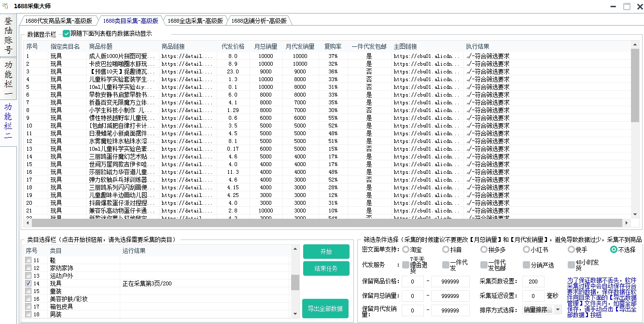This screenshot has width=644, height=324.
Task: Click the 月总销量 column header
Action: pyautogui.click(x=266, y=46)
